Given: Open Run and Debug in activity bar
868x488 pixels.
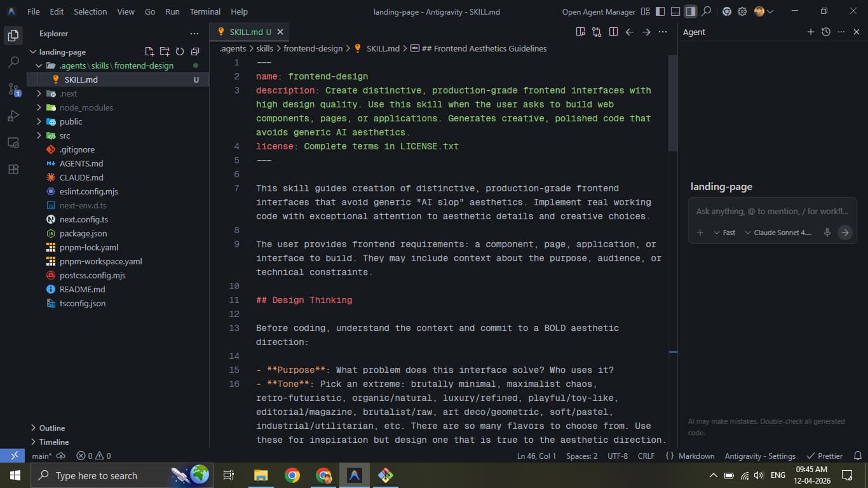Looking at the screenshot, I should click(13, 116).
